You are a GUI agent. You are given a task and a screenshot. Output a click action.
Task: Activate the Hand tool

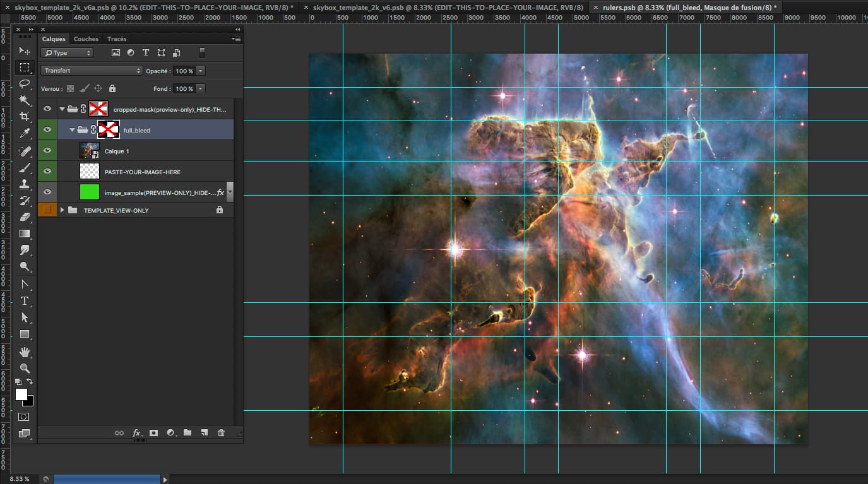25,351
